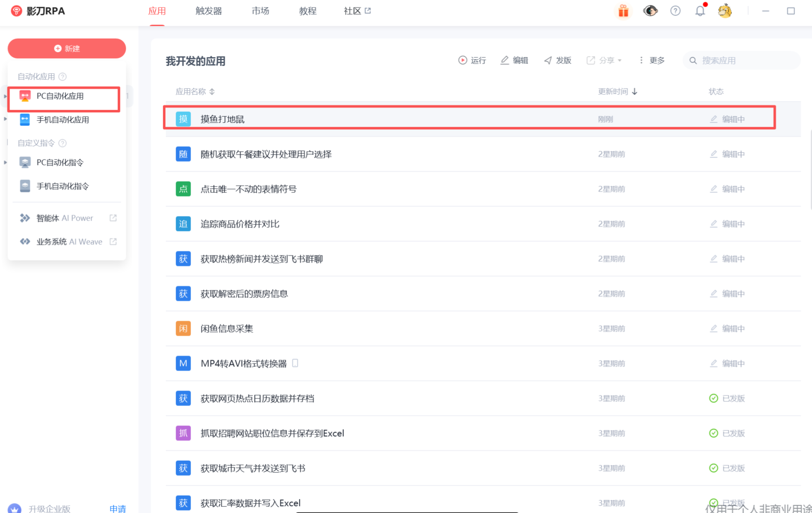Switch to the 触发器 tab
Screen dimensions: 812x513
[208, 11]
